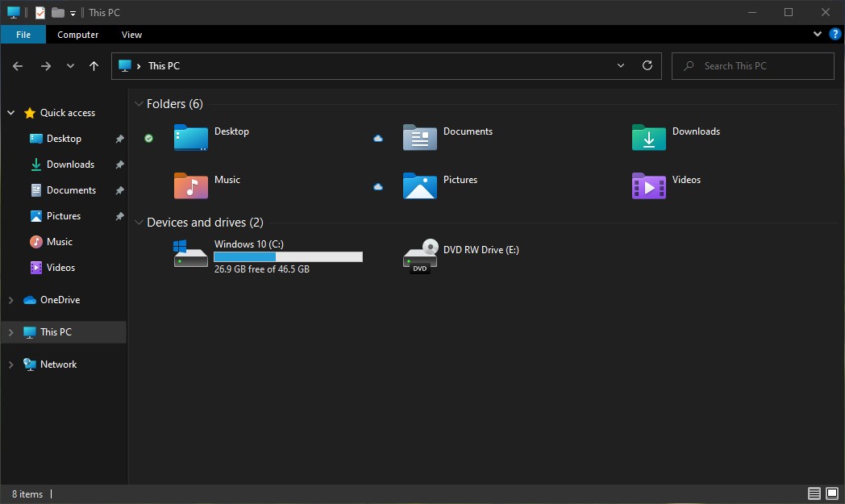Open the Customize Quick Access Toolbar dropdown
Image resolution: width=845 pixels, height=504 pixels.
click(73, 14)
